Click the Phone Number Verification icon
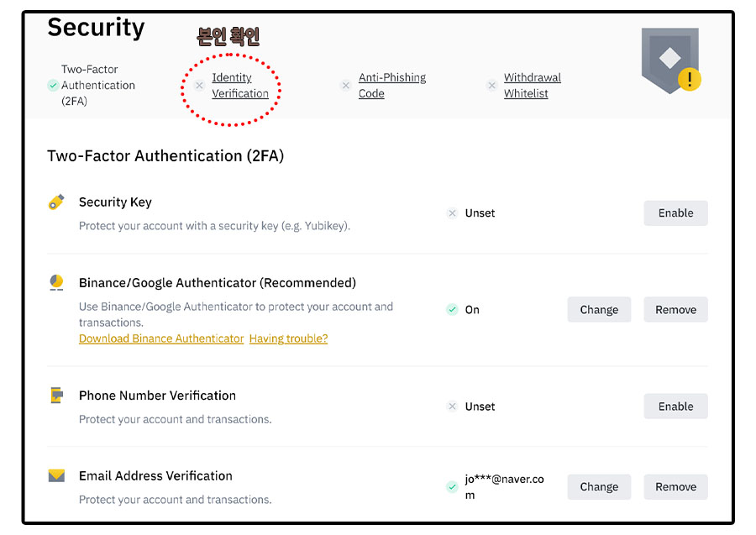Screen dimensions: 756x535 pos(57,396)
